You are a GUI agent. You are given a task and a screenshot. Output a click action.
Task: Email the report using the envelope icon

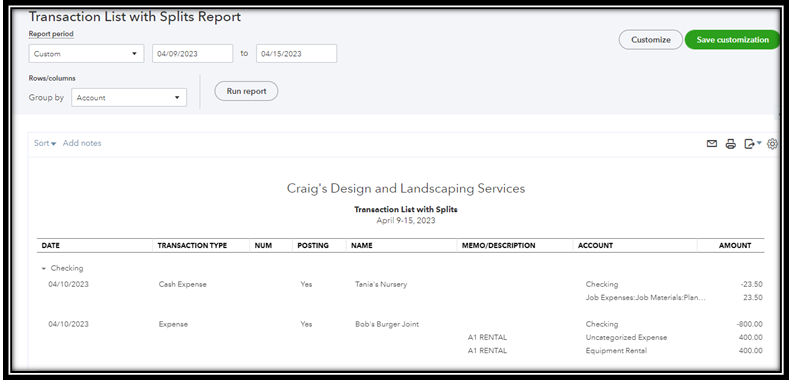pos(712,144)
